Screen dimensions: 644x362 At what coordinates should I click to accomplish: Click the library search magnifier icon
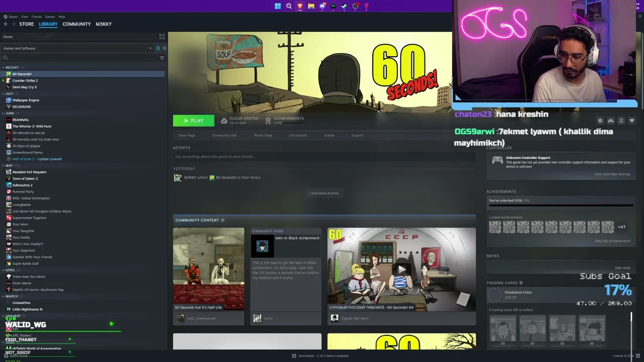(x=6, y=58)
